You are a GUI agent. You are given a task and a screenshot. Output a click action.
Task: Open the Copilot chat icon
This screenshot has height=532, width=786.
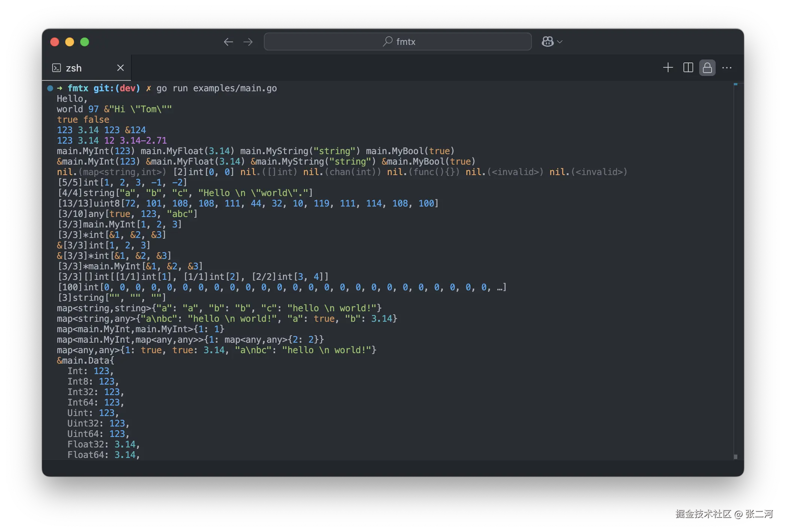tap(548, 42)
